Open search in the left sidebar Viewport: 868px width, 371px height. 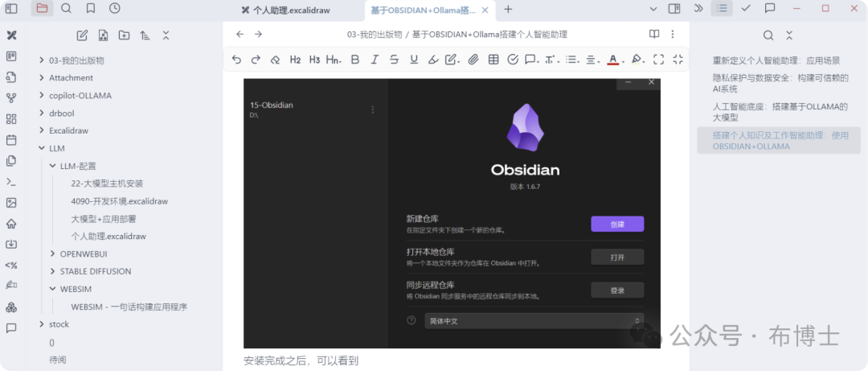pos(66,8)
